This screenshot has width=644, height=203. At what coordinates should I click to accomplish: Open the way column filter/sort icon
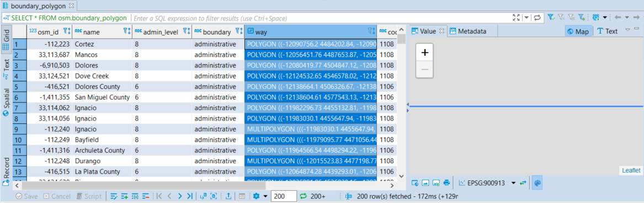click(371, 32)
